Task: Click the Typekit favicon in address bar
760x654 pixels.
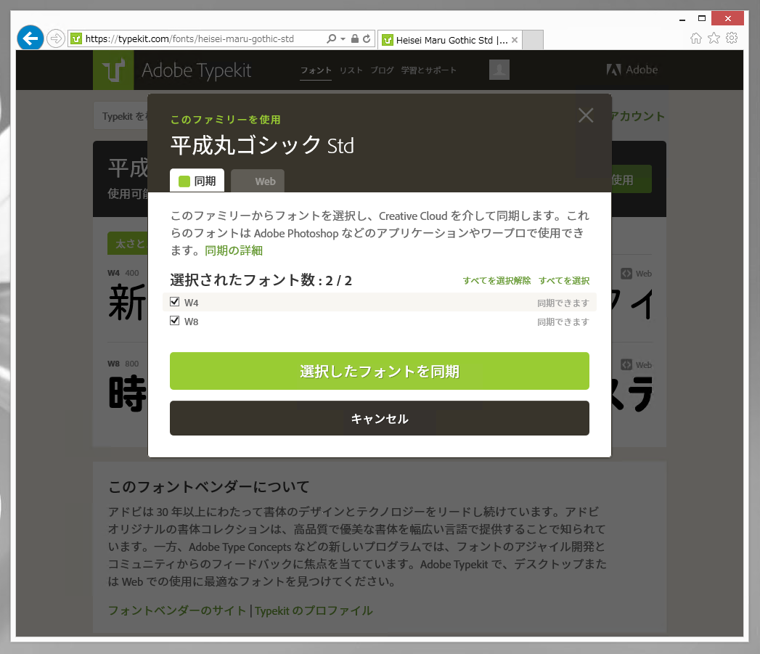Action: [x=76, y=38]
